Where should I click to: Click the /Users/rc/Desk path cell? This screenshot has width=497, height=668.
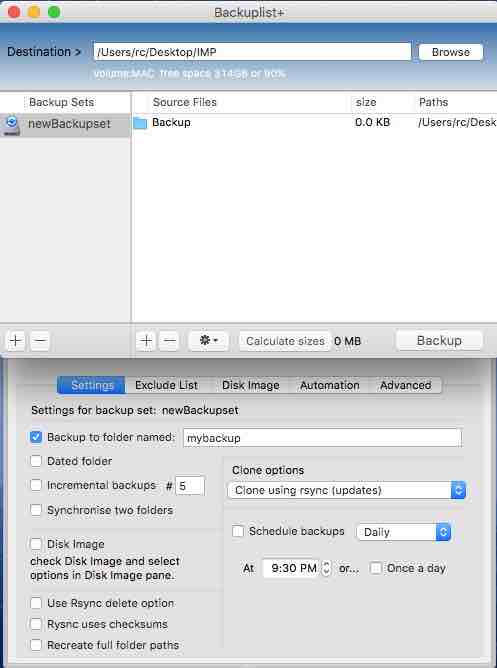point(457,122)
